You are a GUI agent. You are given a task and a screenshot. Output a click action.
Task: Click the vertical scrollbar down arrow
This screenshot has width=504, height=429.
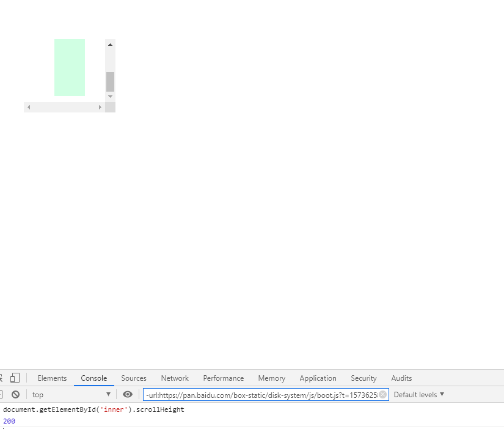[110, 96]
